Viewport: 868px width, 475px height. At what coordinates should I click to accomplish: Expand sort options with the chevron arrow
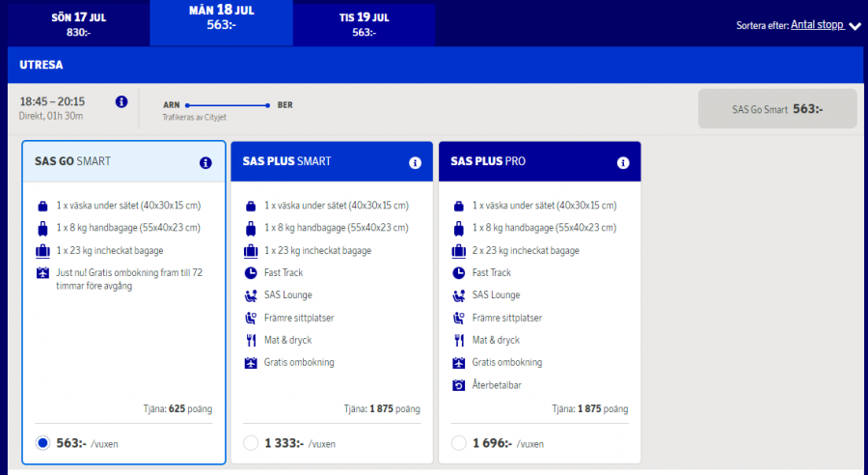point(854,27)
